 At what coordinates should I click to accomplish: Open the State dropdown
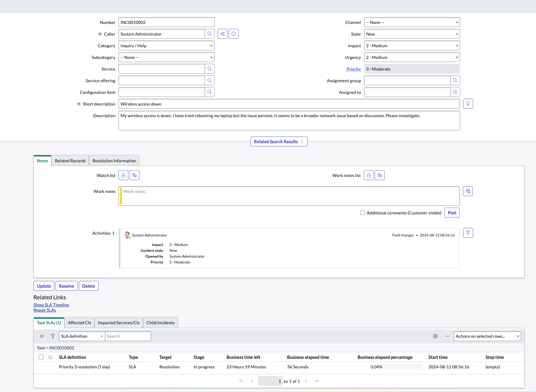click(412, 34)
